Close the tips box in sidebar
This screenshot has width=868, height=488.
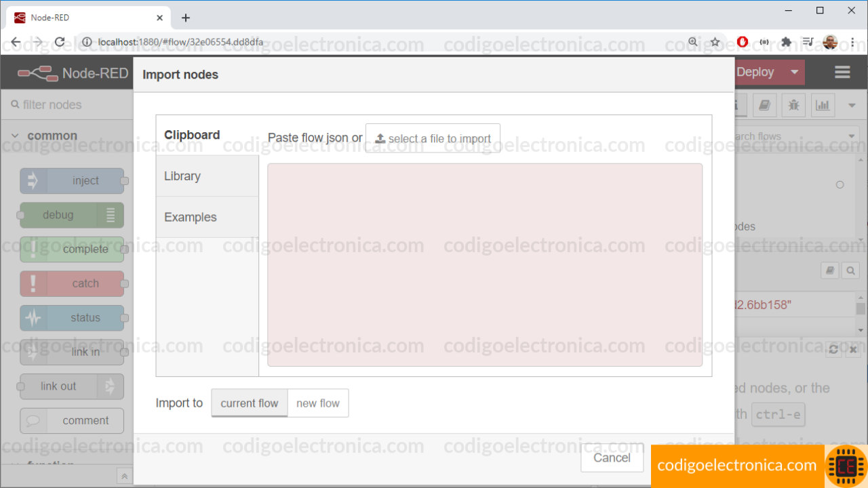point(853,350)
